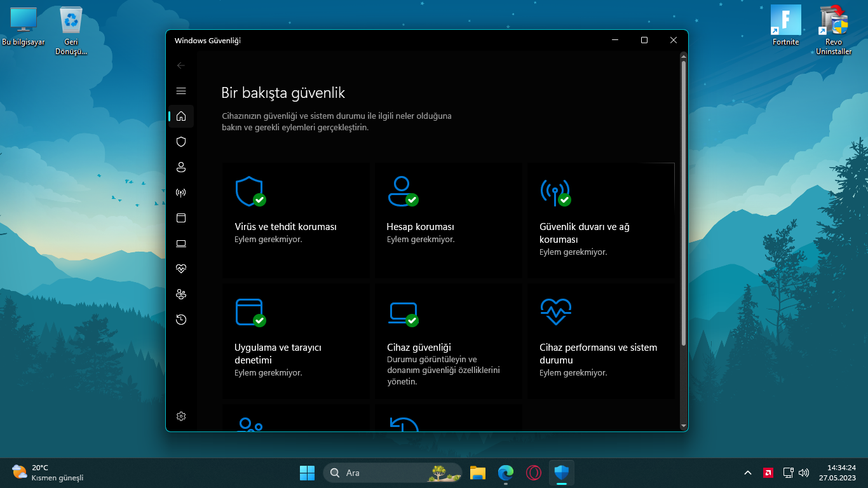The width and height of the screenshot is (868, 488).
Task: Expand the hamburger navigation menu
Action: tap(181, 91)
